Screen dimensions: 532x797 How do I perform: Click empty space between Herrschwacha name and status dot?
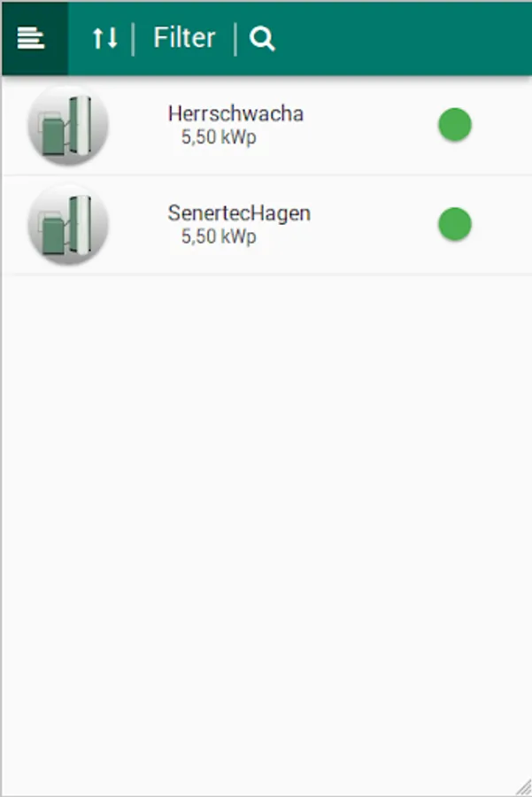point(371,125)
